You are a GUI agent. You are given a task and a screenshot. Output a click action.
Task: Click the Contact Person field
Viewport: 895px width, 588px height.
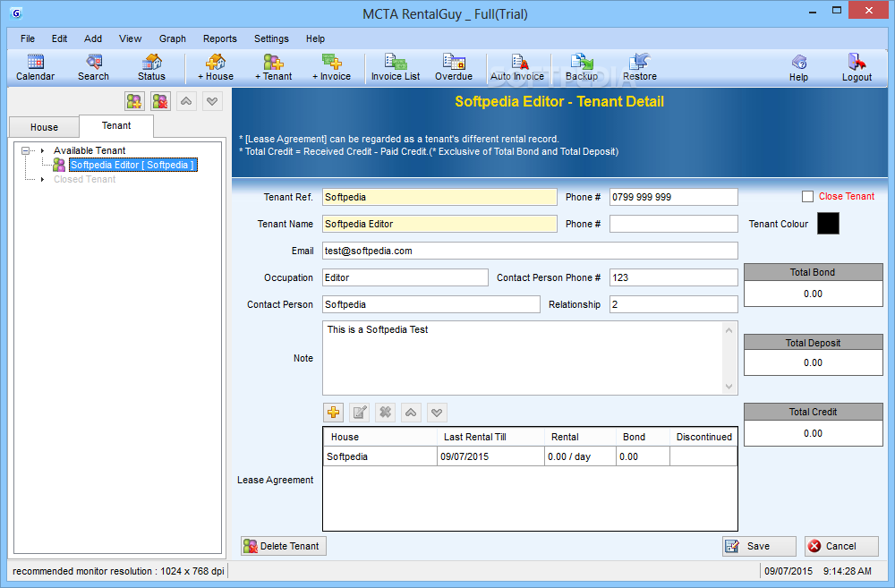[431, 304]
